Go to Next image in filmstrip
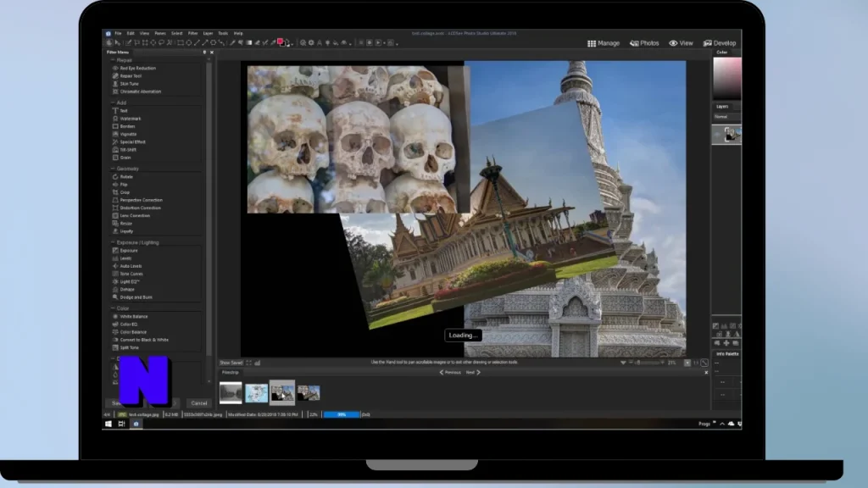The image size is (868, 488). (473, 373)
